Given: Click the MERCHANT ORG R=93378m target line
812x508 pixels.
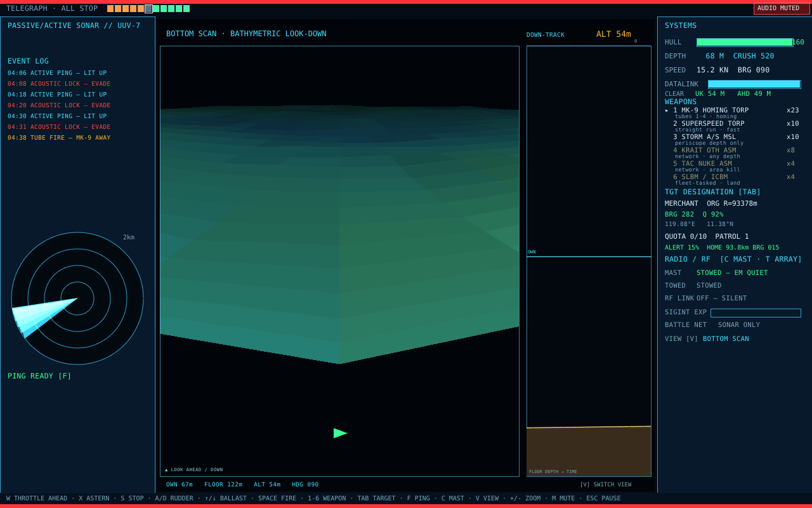Looking at the screenshot, I should pyautogui.click(x=711, y=203).
